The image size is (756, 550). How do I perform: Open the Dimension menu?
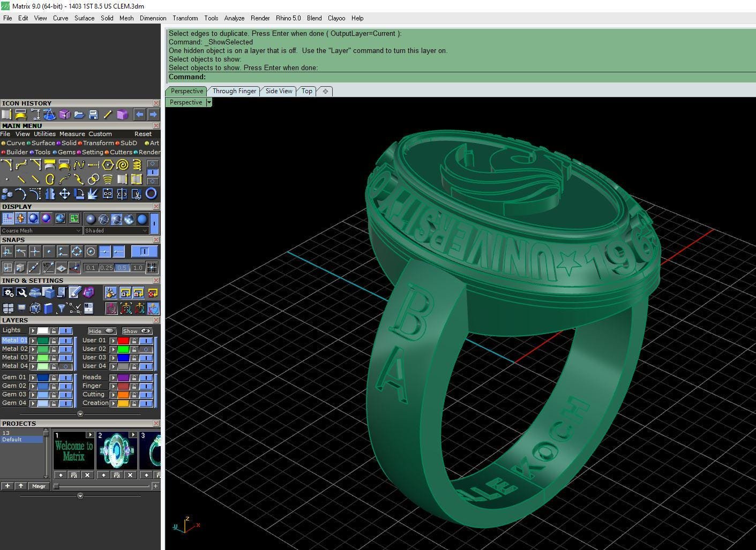click(x=153, y=18)
